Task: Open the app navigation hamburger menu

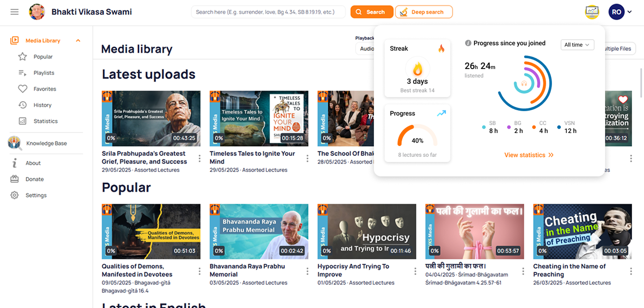Action: pyautogui.click(x=14, y=12)
